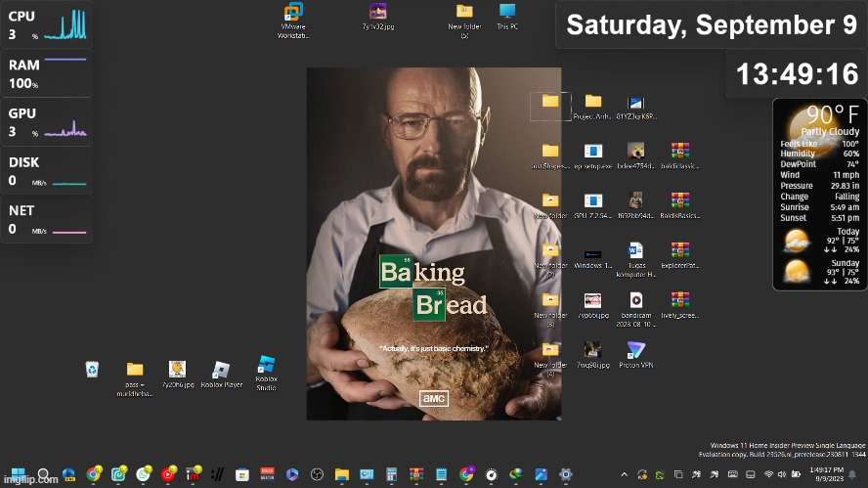This screenshot has width=868, height=488.
Task: Click the GPU usage meter widget
Action: [x=47, y=122]
